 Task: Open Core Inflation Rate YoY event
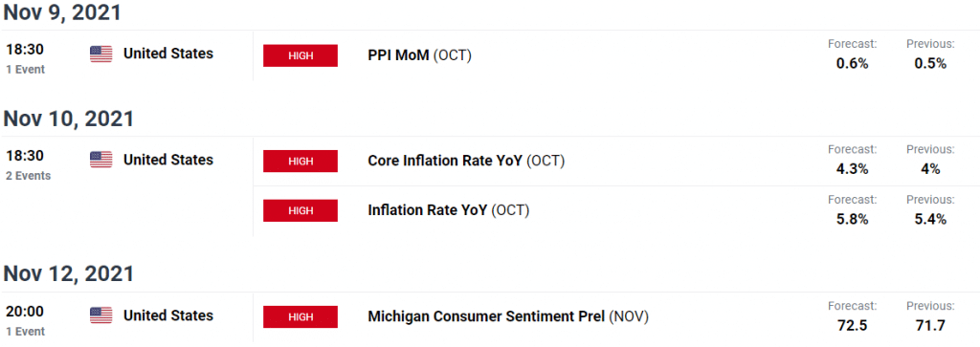point(466,161)
